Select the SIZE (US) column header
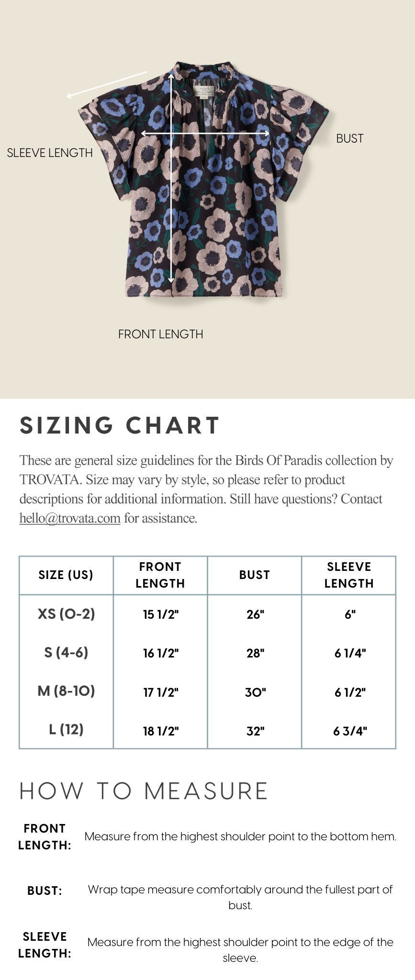 [66, 575]
